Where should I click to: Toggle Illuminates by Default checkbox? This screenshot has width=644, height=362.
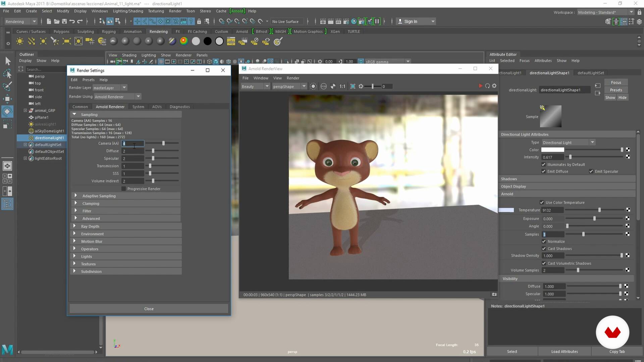click(543, 165)
